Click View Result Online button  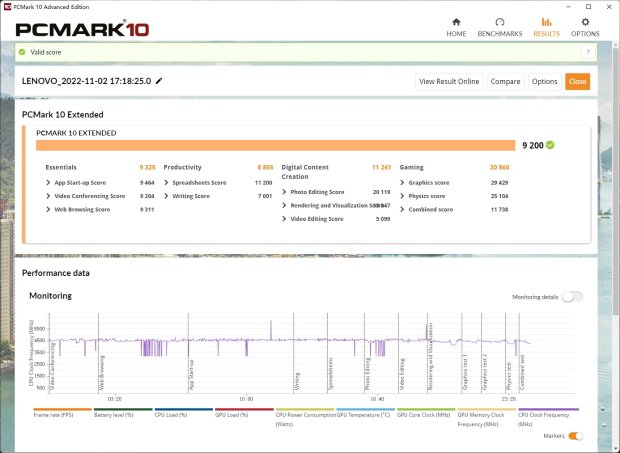pos(449,81)
